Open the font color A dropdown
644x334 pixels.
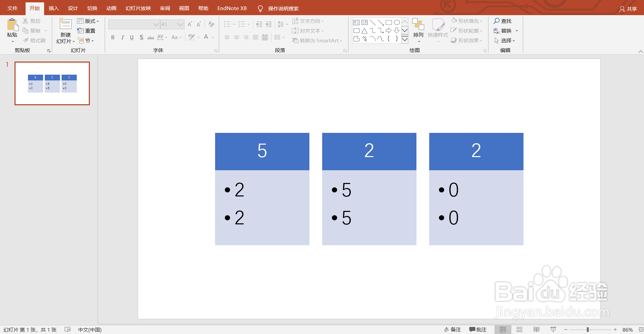point(213,37)
